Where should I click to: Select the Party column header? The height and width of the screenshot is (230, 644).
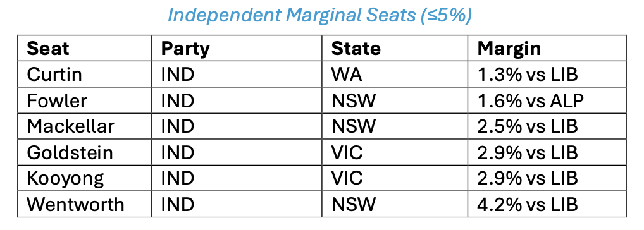click(237, 49)
